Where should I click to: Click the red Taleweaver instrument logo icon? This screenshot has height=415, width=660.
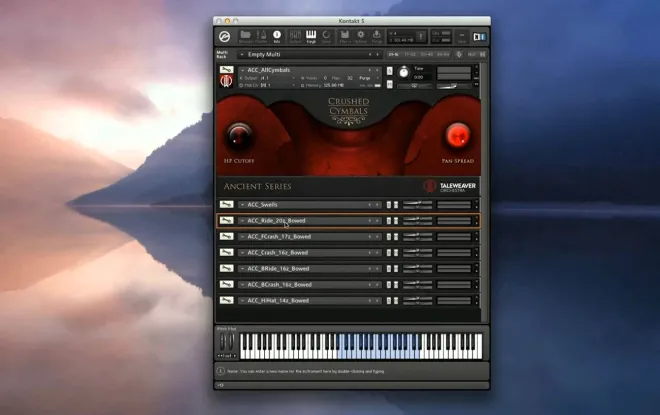pos(226,81)
